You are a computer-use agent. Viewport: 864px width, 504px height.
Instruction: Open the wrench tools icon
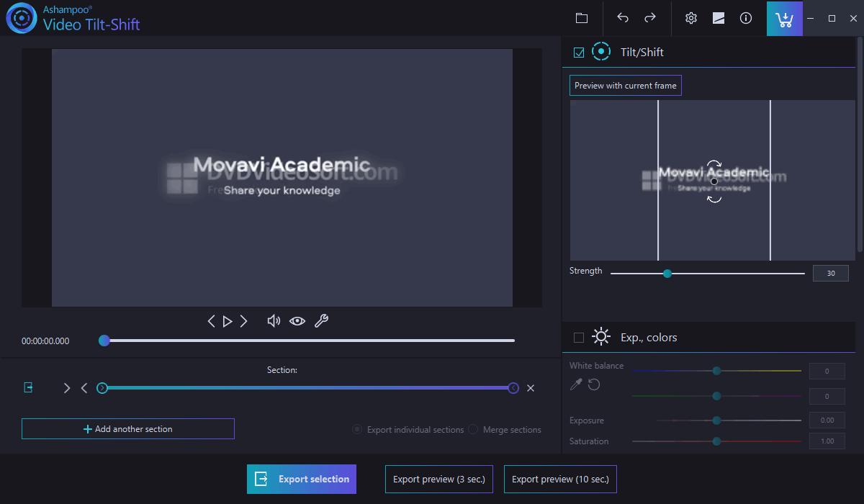[321, 321]
